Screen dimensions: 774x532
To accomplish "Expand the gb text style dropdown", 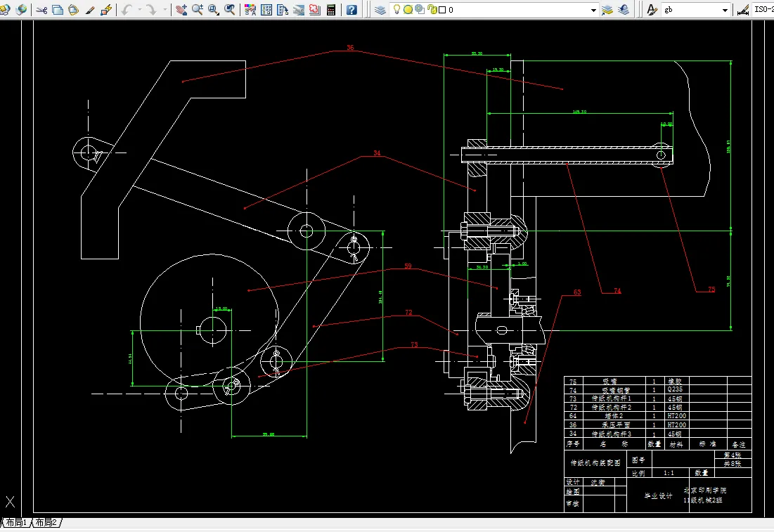I will click(725, 10).
